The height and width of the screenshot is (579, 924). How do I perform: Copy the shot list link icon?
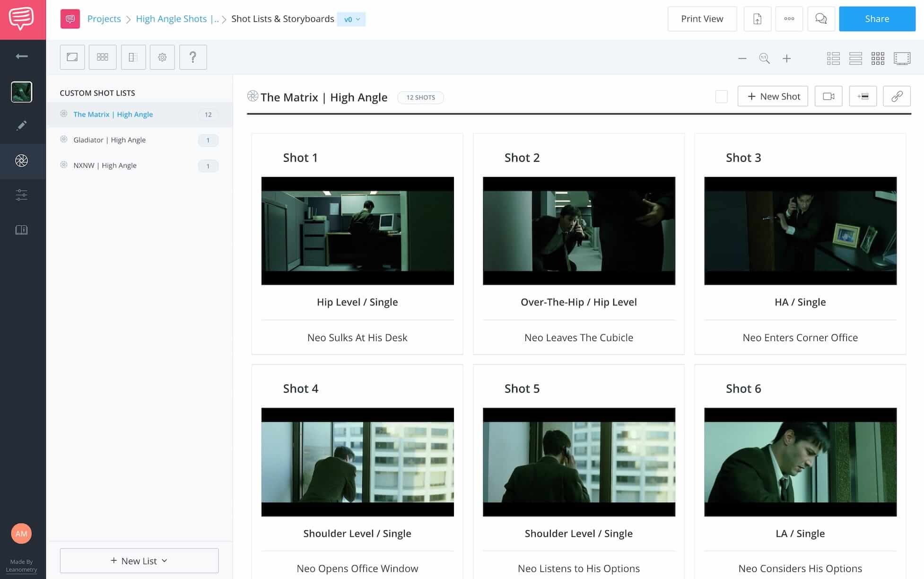click(897, 96)
